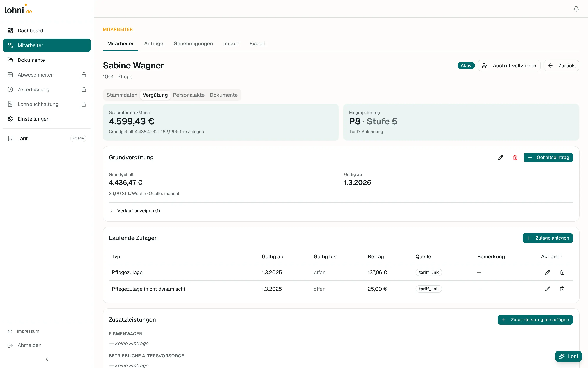Select the Dokumente sub-tab
The height and width of the screenshot is (368, 588).
224,95
